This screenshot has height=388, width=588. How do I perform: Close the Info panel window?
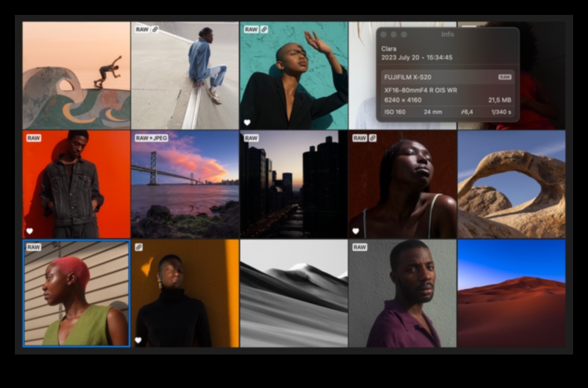(x=383, y=34)
